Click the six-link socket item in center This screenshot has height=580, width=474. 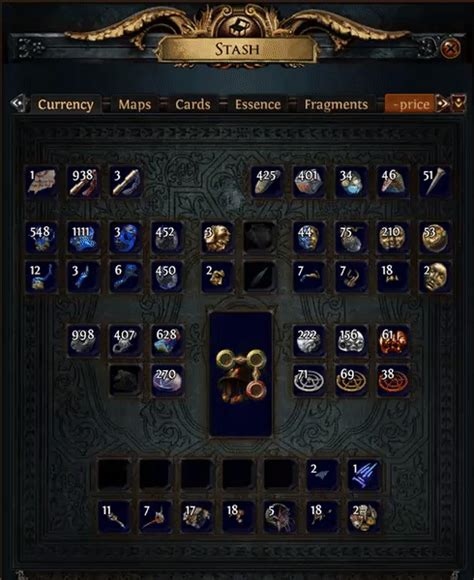(x=241, y=374)
